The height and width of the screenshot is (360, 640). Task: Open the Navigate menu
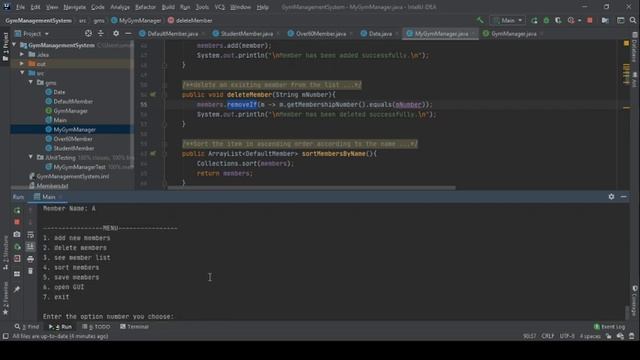tap(75, 7)
